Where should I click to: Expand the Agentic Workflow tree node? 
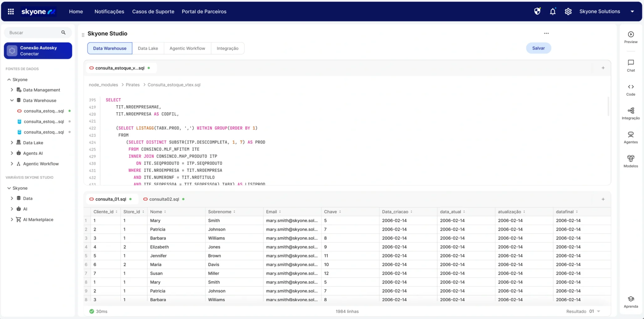12,164
